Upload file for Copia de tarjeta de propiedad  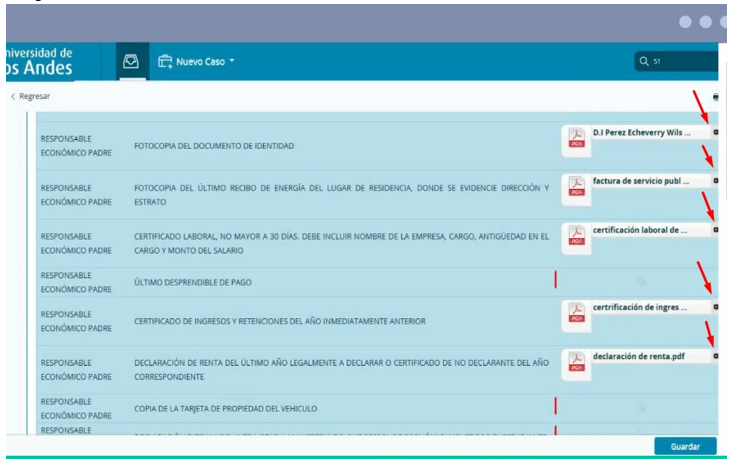pyautogui.click(x=640, y=407)
